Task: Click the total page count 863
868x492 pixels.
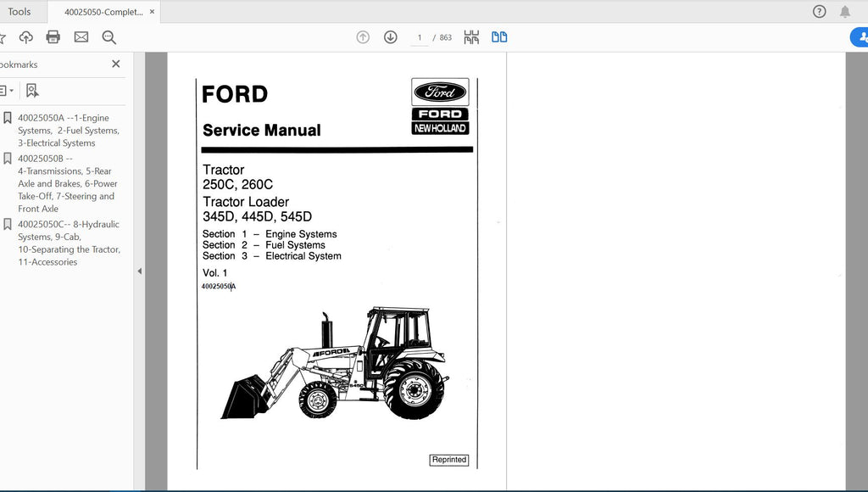Action: coord(446,37)
